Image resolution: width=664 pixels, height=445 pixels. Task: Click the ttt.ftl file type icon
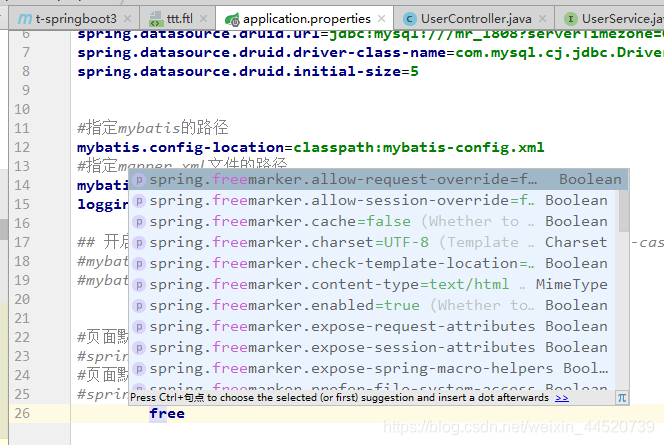click(x=156, y=19)
